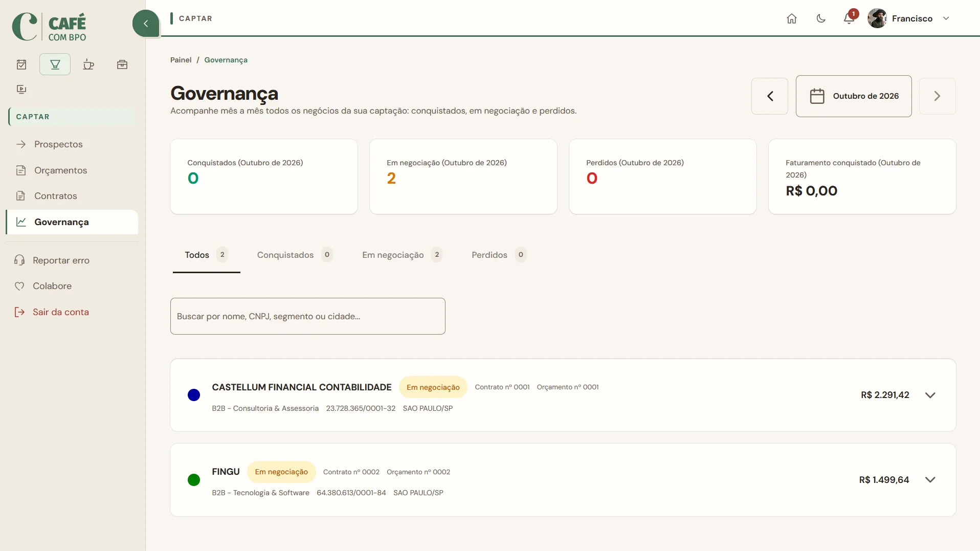
Task: Click 'Contrato nº 0001' text
Action: (502, 387)
